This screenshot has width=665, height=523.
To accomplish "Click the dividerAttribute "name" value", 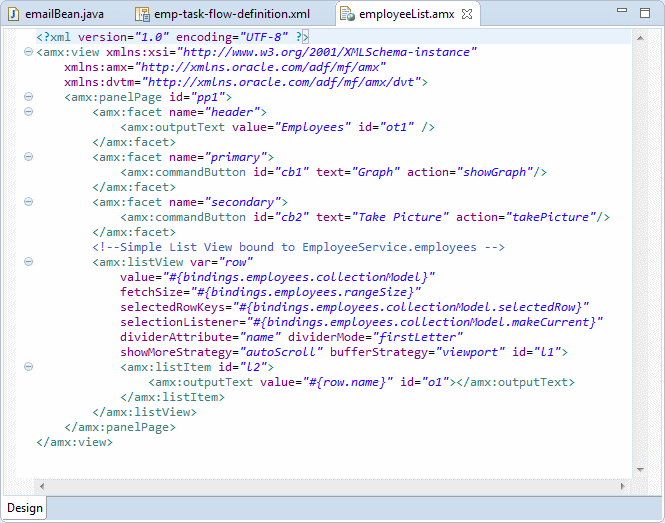I will click(260, 337).
